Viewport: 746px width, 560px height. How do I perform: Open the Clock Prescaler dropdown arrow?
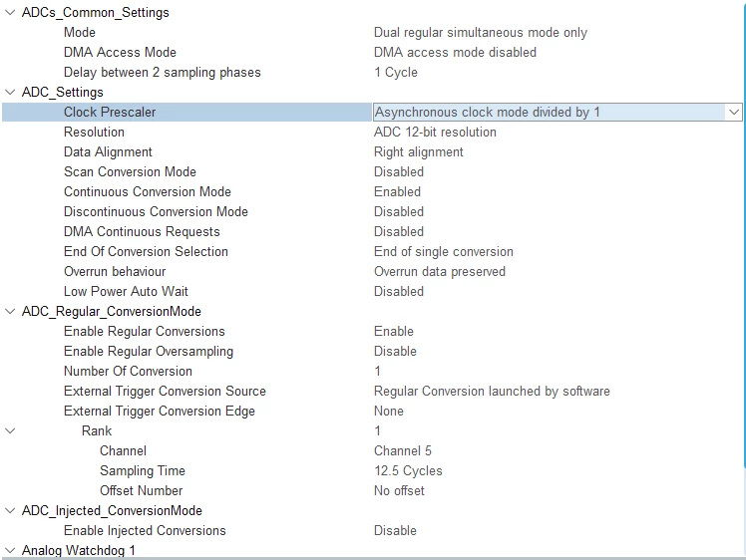(x=734, y=113)
